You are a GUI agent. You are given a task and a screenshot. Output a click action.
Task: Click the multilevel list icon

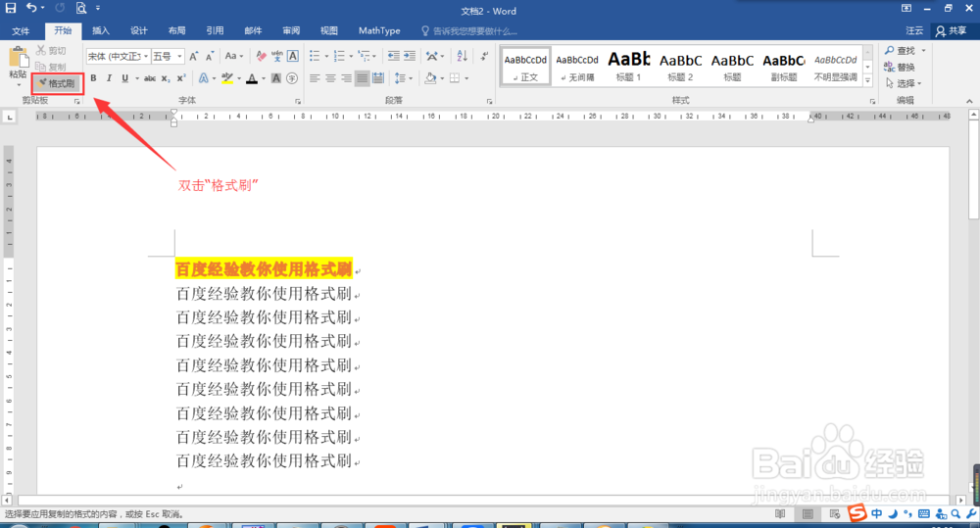pos(364,56)
